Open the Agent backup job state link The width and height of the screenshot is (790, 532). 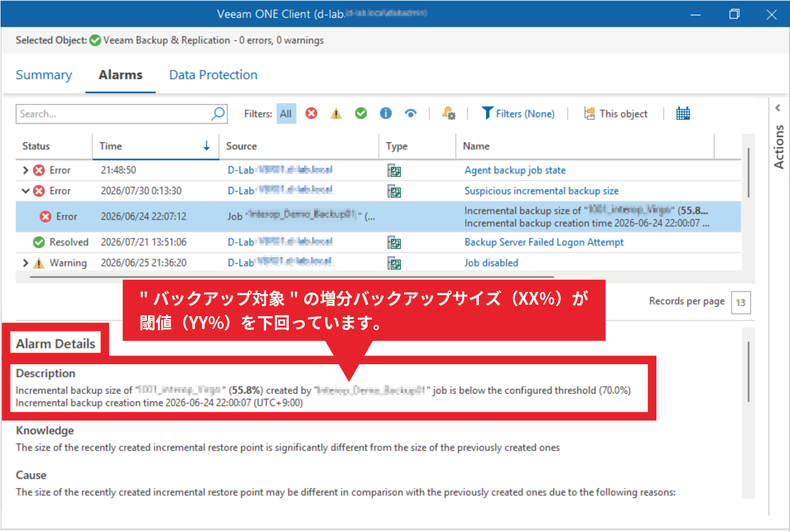pyautogui.click(x=515, y=171)
